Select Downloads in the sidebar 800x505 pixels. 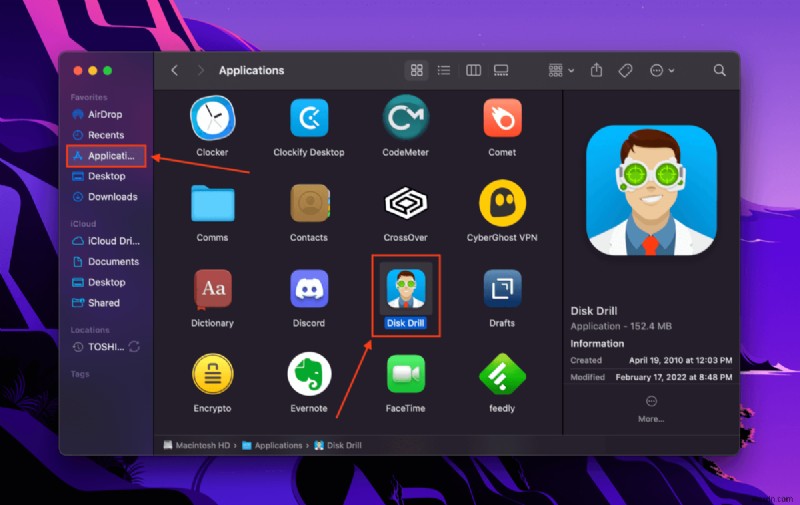[112, 197]
